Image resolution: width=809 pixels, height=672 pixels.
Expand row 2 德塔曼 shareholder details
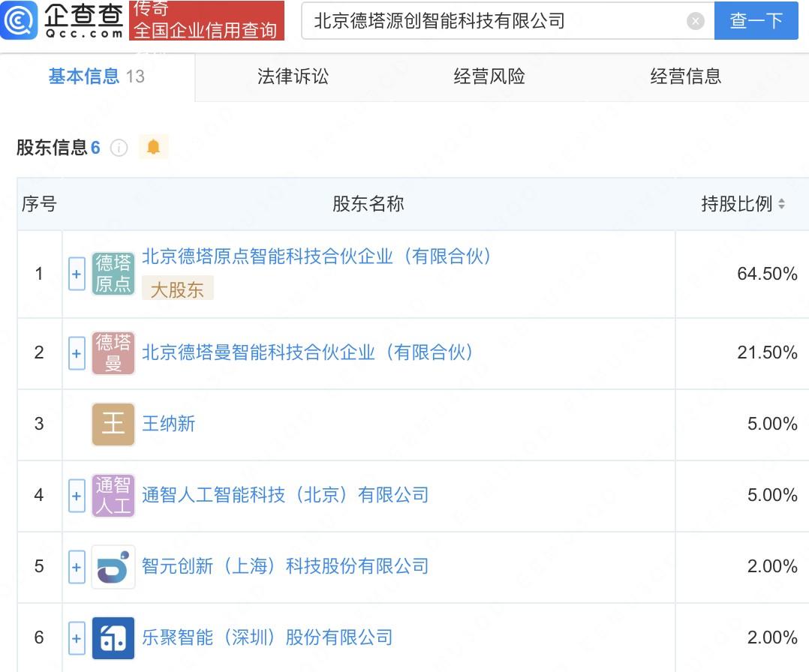[77, 353]
